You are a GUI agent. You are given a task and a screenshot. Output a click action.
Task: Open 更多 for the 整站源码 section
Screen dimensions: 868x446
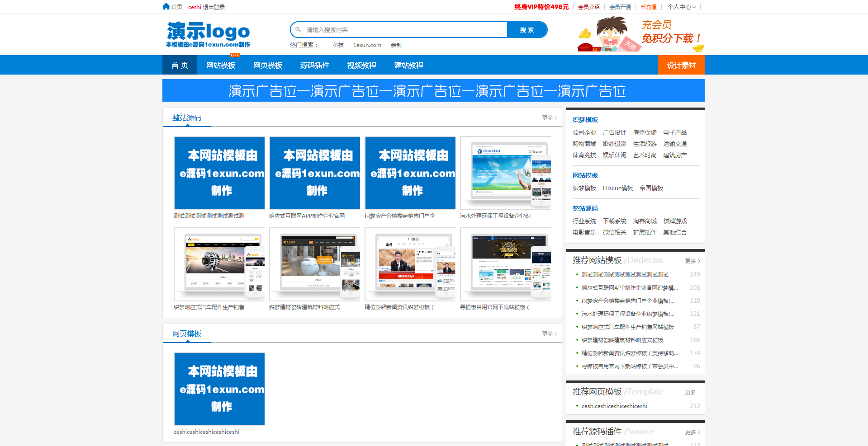tap(549, 118)
